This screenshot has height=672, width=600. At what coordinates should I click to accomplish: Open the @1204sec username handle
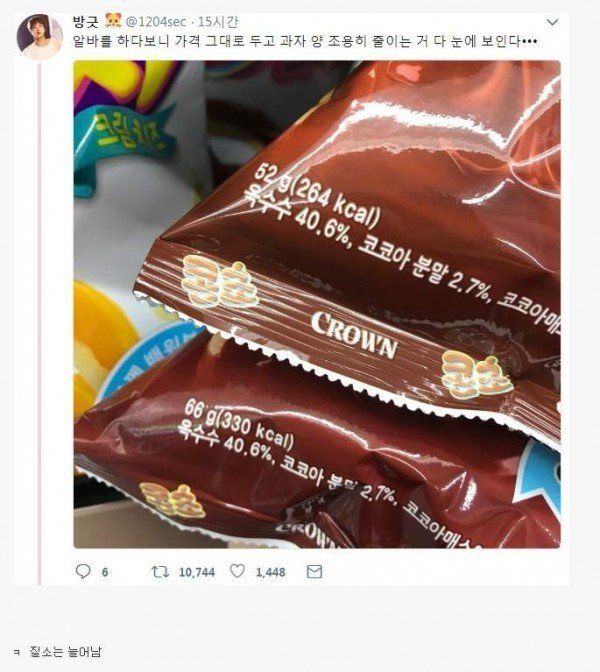156,21
